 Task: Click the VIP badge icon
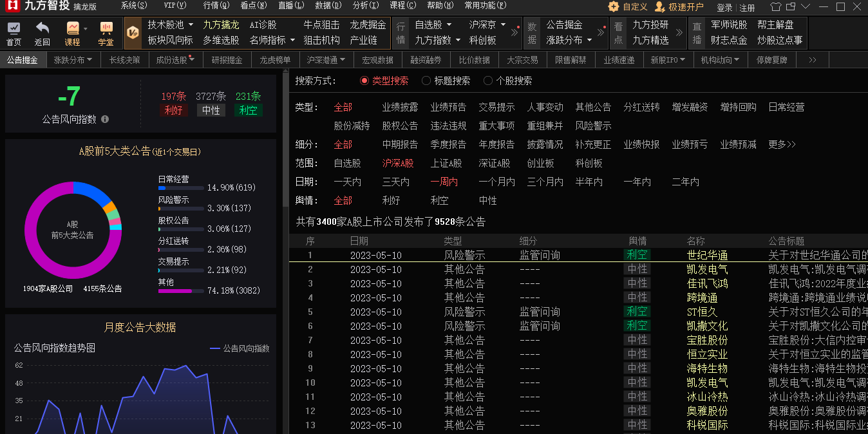pyautogui.click(x=132, y=33)
